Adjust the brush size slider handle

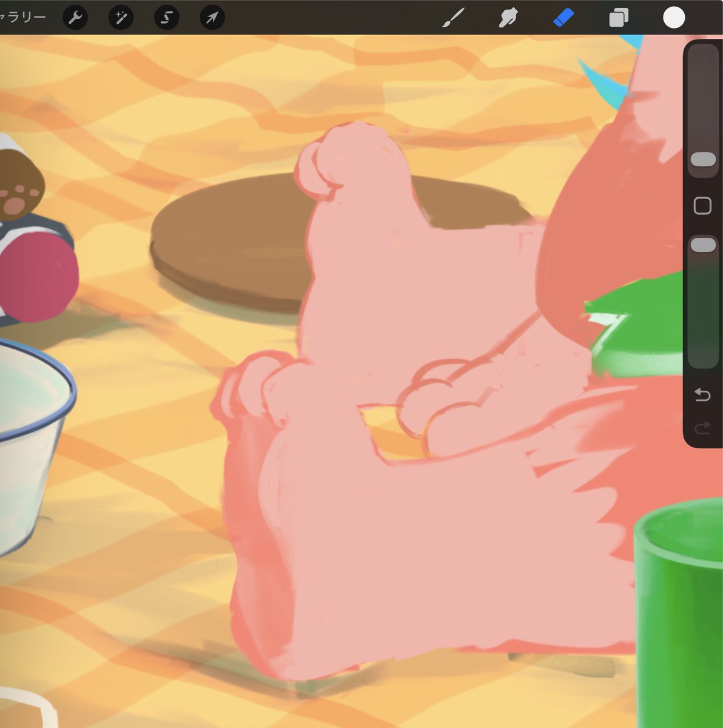(703, 160)
